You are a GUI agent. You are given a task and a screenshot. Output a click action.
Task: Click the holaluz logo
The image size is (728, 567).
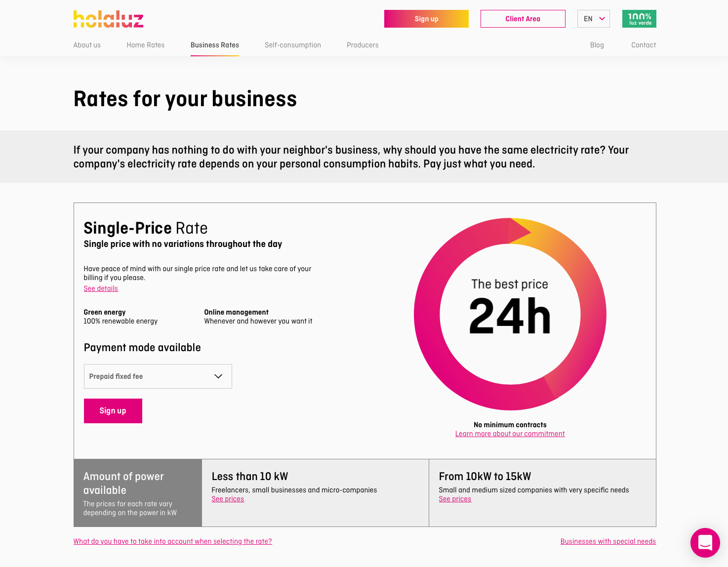(108, 19)
